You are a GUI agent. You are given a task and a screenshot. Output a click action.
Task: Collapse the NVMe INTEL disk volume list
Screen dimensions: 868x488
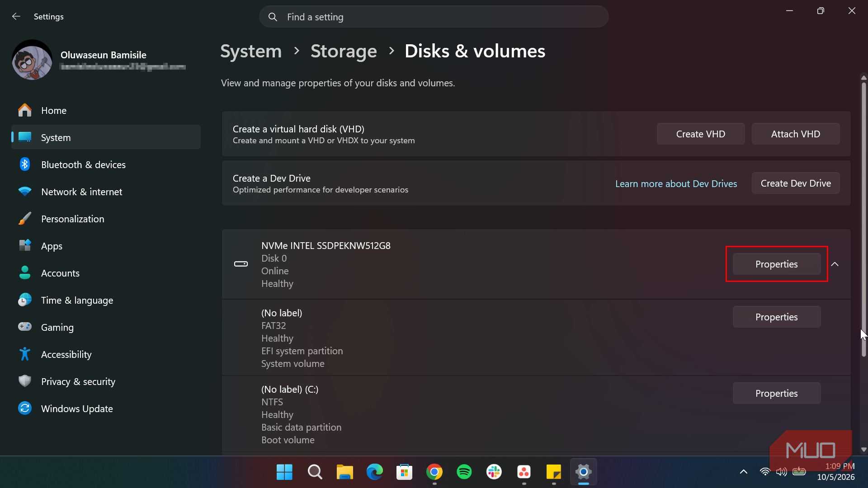835,264
